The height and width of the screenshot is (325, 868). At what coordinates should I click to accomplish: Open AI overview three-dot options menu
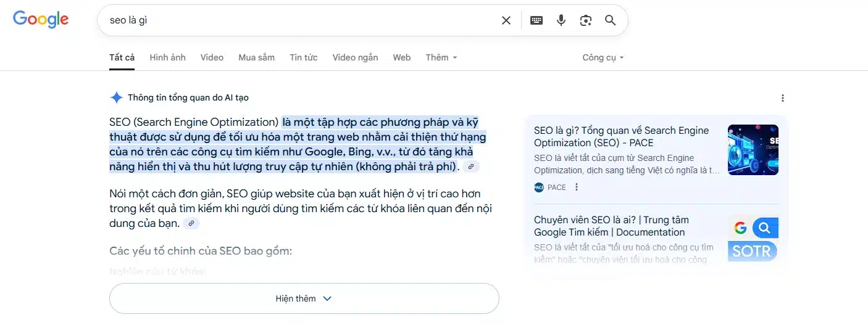point(783,98)
